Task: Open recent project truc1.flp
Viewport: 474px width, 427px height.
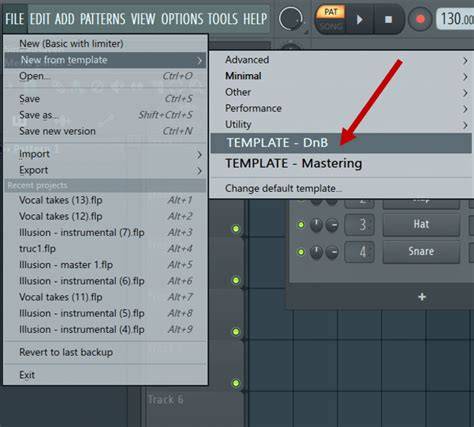Action: (x=105, y=249)
